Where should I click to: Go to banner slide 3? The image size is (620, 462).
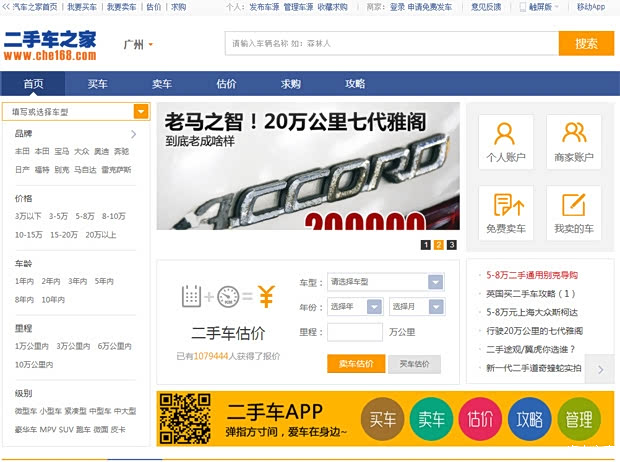point(452,245)
